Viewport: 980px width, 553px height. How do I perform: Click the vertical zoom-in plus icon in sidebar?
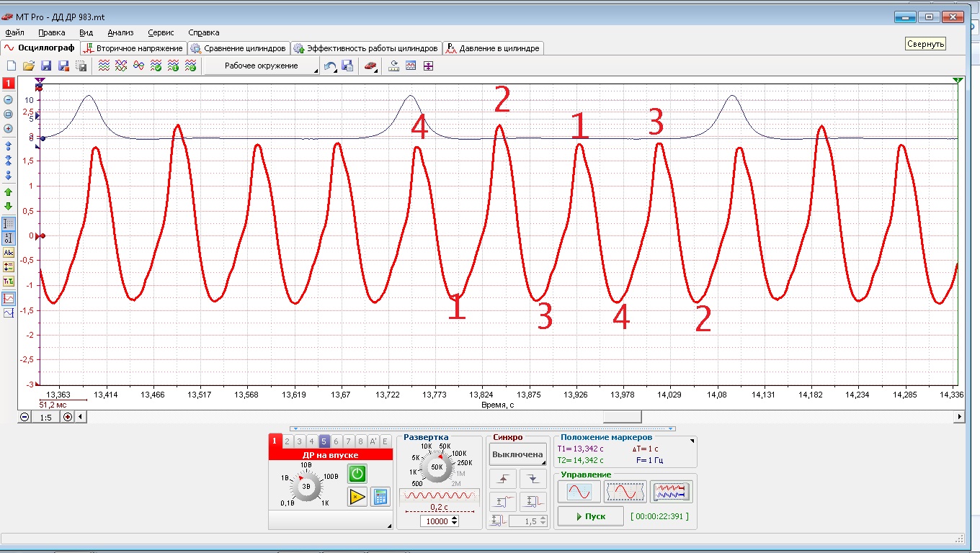[9, 128]
